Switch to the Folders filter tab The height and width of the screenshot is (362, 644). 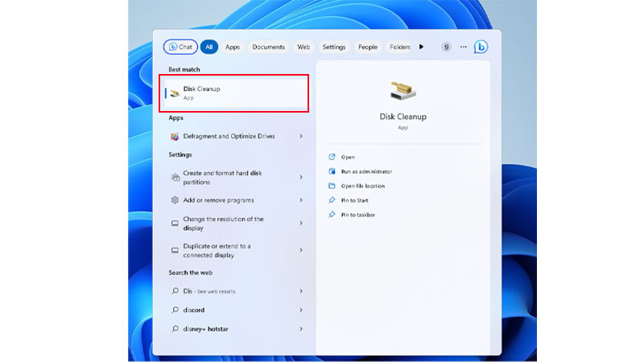coord(399,47)
